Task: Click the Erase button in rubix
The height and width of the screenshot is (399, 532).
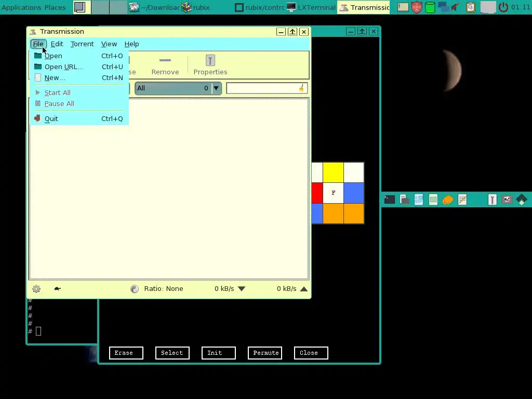Action: pyautogui.click(x=126, y=353)
